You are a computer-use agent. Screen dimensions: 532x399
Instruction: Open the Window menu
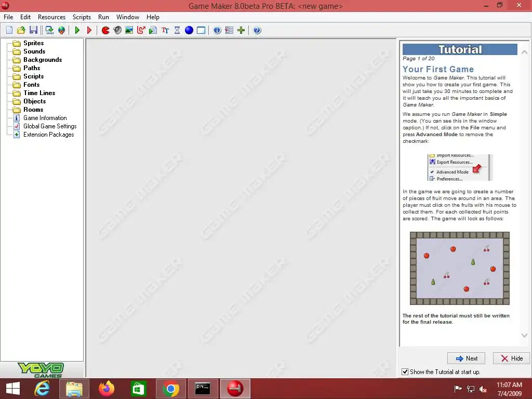coord(128,17)
